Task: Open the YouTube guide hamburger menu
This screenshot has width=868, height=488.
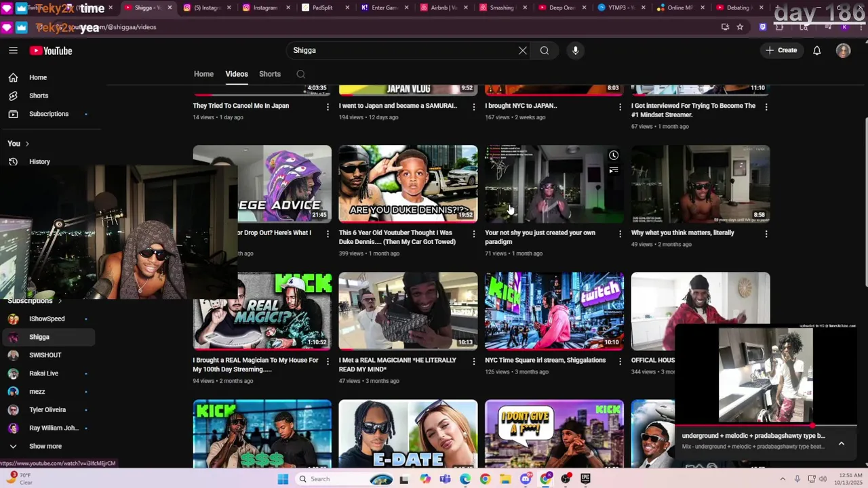Action: pyautogui.click(x=13, y=50)
